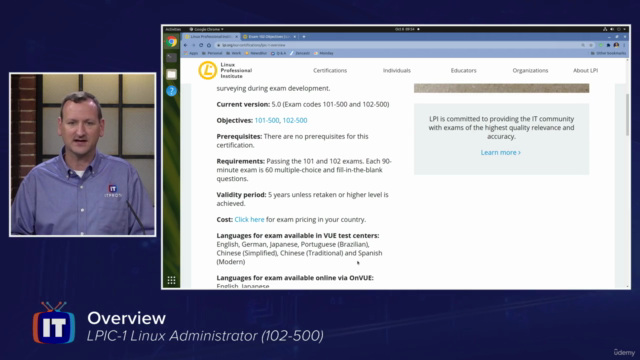Click 'Languages for exam available online via OnVUE'

pyautogui.click(x=295, y=278)
